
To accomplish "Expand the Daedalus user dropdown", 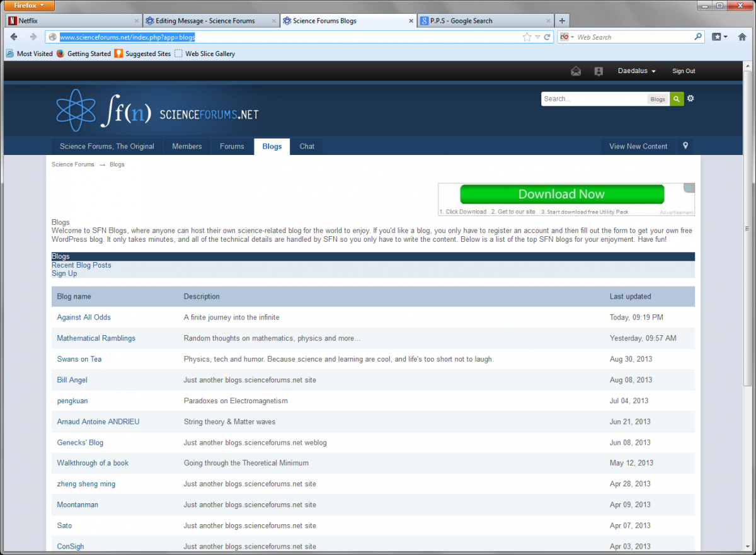I will click(x=636, y=71).
